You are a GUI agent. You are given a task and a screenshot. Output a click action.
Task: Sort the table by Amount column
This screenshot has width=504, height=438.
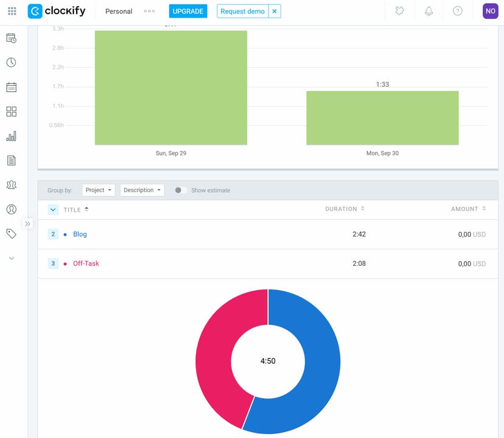tap(468, 209)
